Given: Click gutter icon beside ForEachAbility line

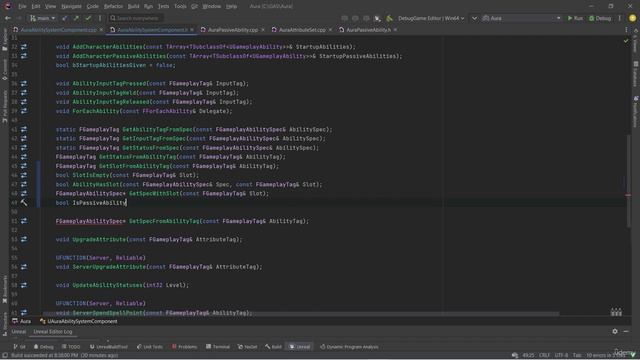Looking at the screenshot, I should (24, 111).
